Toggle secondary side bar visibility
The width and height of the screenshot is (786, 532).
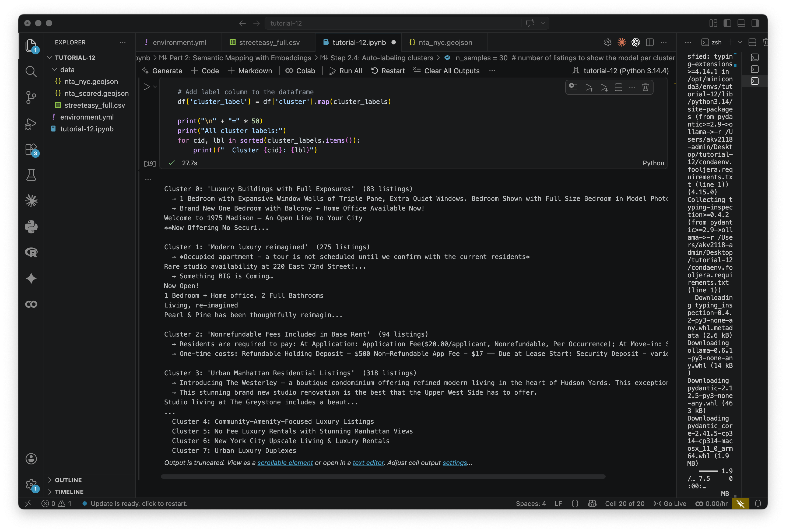tap(755, 23)
